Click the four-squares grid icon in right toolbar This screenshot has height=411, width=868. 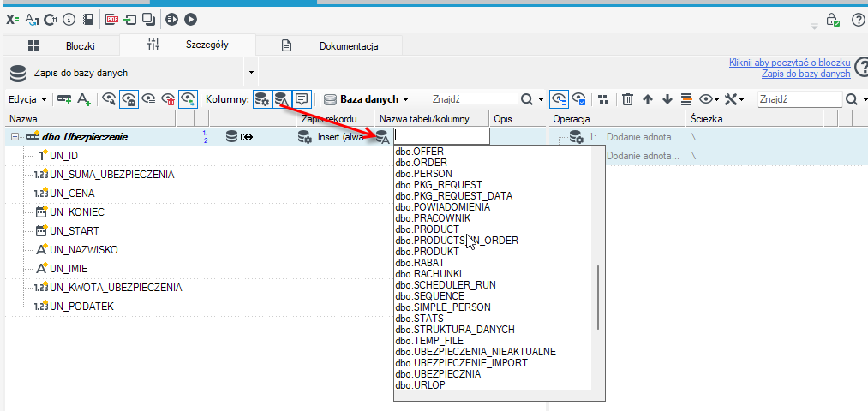pyautogui.click(x=603, y=99)
